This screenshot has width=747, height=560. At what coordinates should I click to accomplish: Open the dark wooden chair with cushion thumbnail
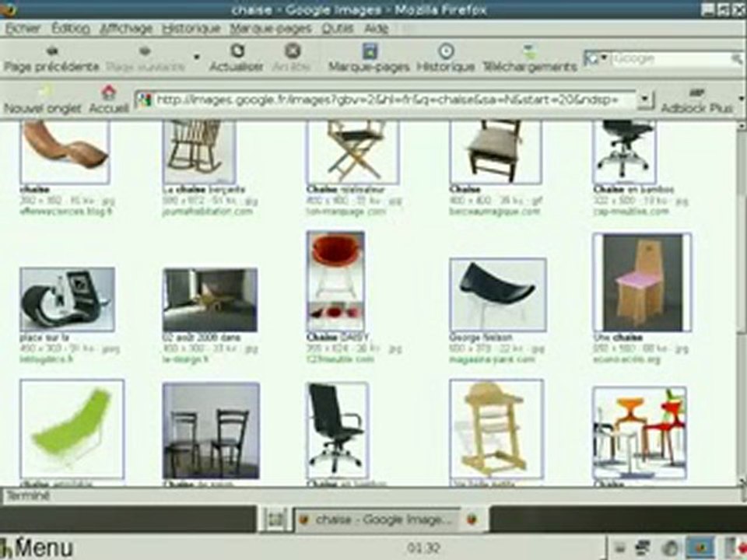click(496, 152)
